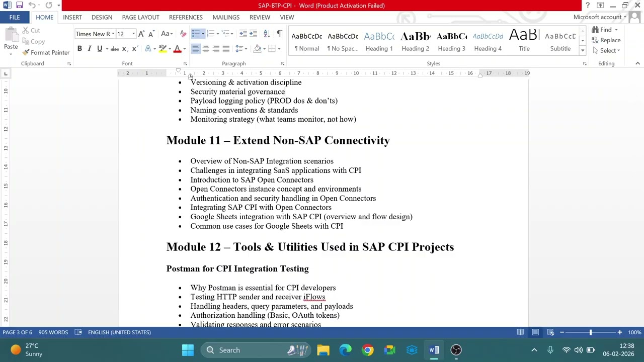The height and width of the screenshot is (362, 644).
Task: Switch to the REFERENCES tab
Action: coord(186,17)
